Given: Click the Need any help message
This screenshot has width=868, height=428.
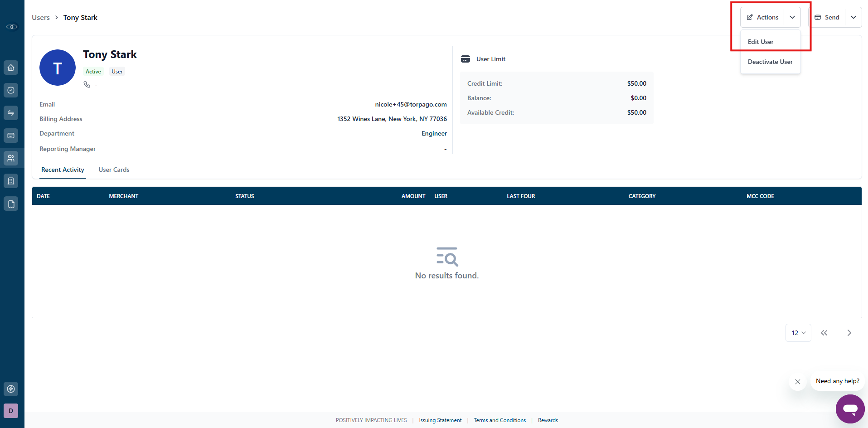Looking at the screenshot, I should point(837,381).
